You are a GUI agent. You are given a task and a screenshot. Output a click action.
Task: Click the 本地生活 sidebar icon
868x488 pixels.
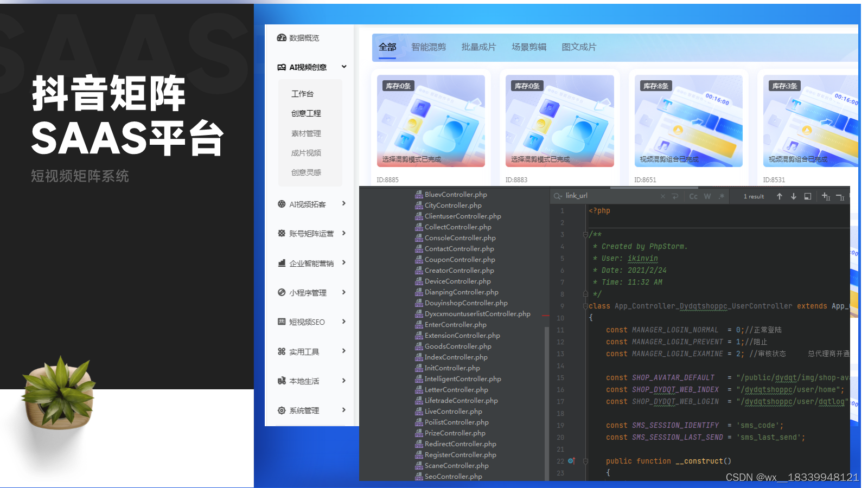(x=282, y=381)
